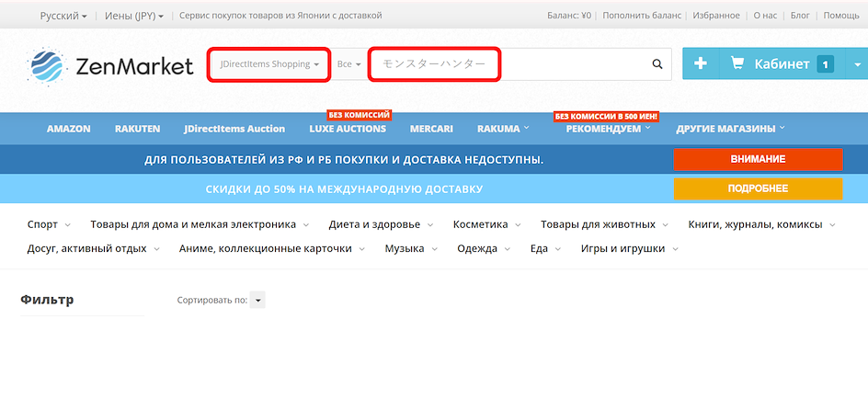
Task: Expand the arrow next to Кабинет
Action: tap(857, 64)
